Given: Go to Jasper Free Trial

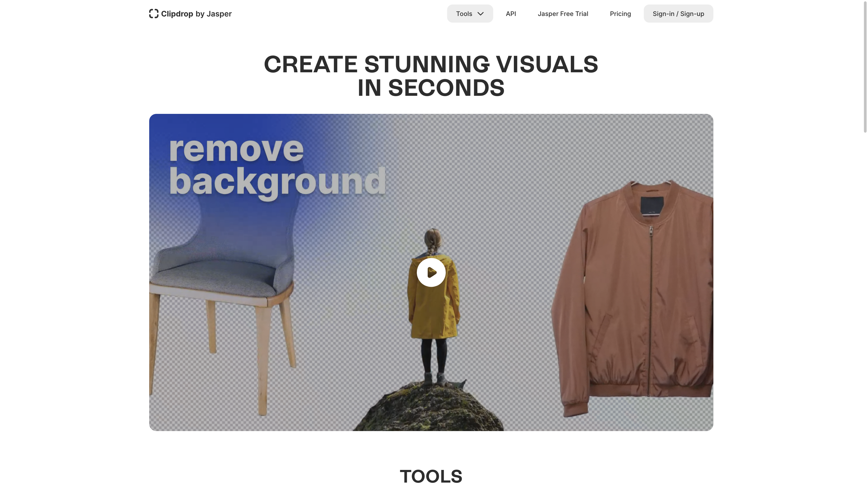Looking at the screenshot, I should (x=563, y=14).
